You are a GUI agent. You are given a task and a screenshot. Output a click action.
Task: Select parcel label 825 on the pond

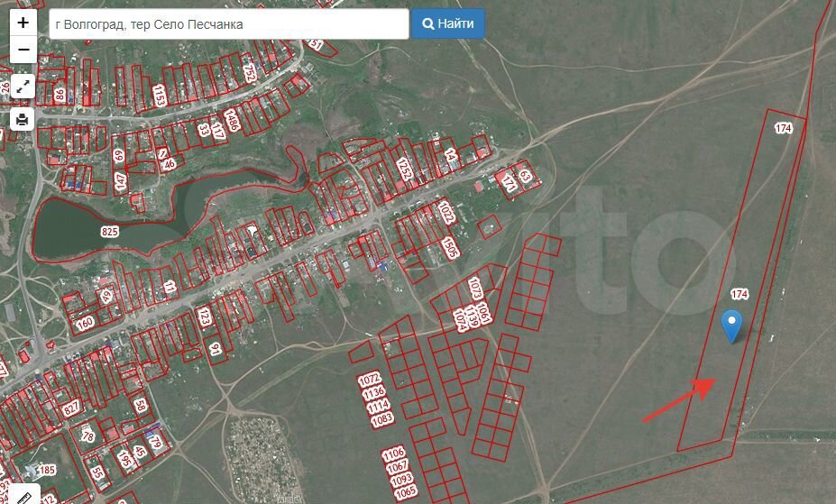coord(110,232)
